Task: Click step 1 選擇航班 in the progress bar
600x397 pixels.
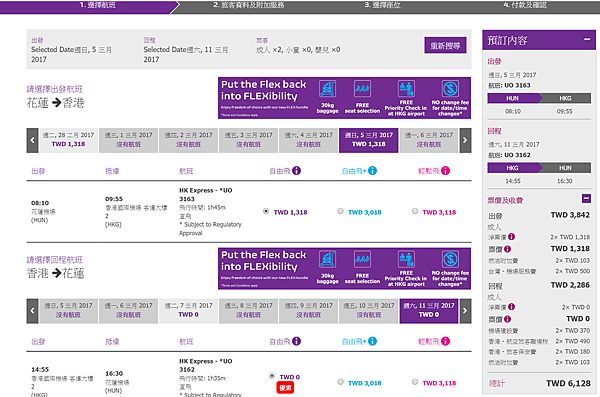Action: click(x=98, y=5)
